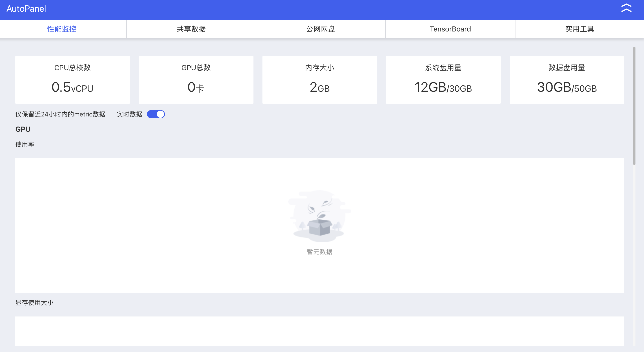Go to the 公网网盘 tab
The width and height of the screenshot is (644, 352).
pyautogui.click(x=321, y=29)
